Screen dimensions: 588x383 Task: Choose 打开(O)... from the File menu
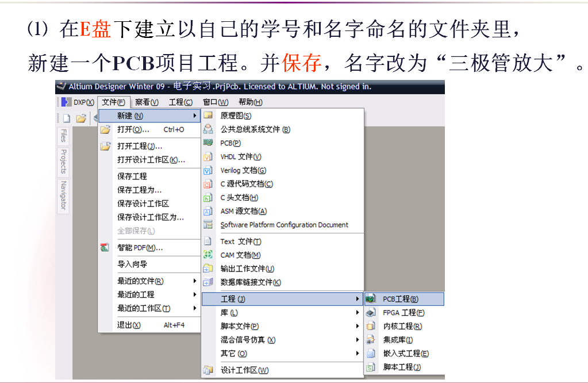[149, 129]
